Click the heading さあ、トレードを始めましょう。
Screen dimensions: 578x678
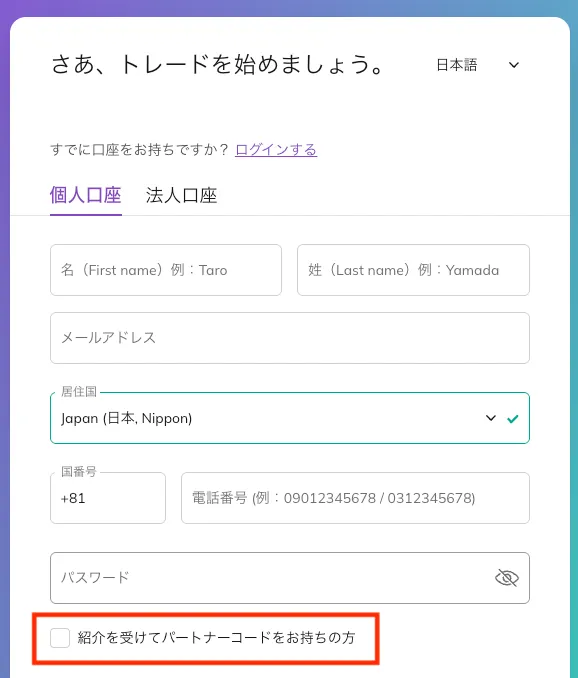pos(217,65)
